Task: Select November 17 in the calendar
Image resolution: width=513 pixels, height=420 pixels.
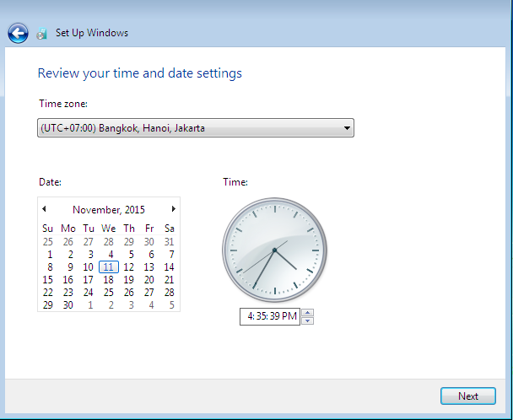Action: 89,280
